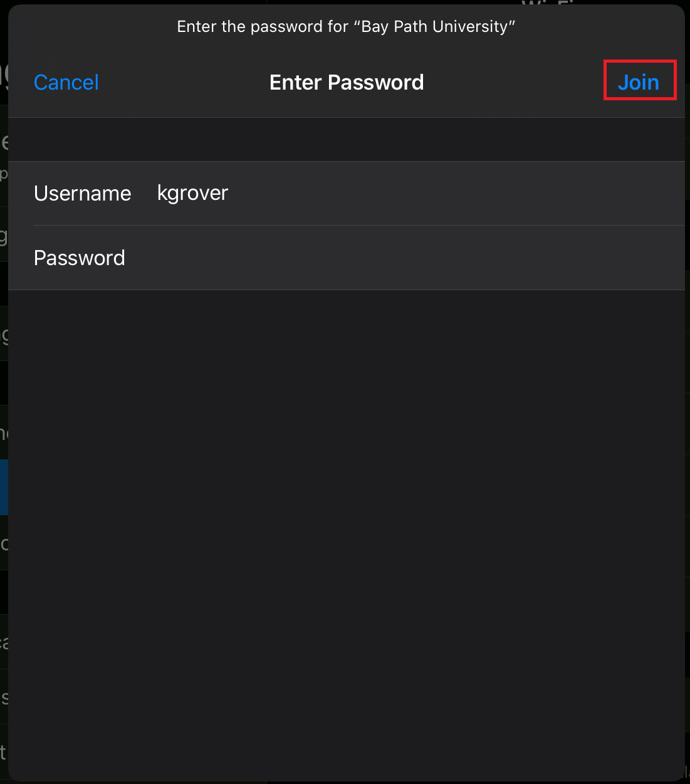Click the Enter Password dialog title

[x=347, y=82]
